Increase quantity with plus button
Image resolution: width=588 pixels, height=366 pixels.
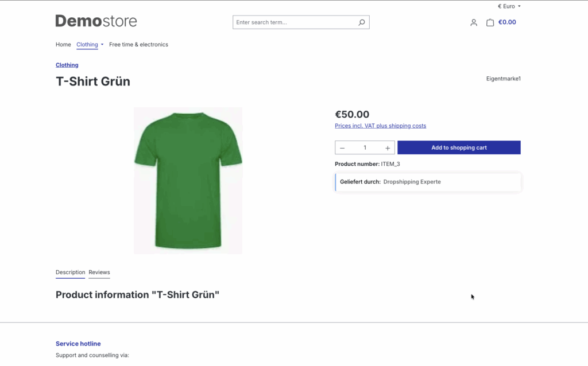(x=388, y=148)
